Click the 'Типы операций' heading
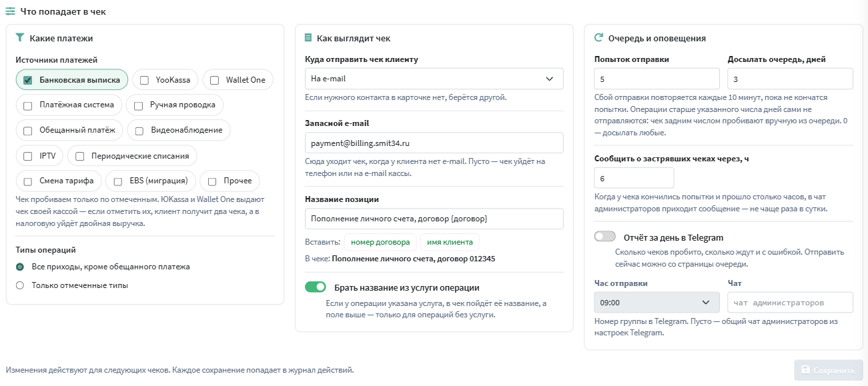Screen dimensions: 868x386 click(x=45, y=250)
